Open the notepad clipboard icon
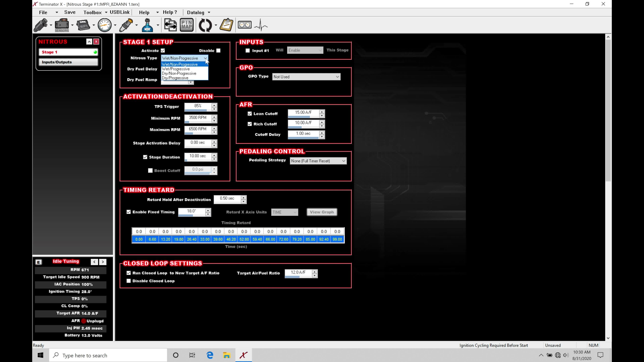This screenshot has height=362, width=644. (x=227, y=25)
